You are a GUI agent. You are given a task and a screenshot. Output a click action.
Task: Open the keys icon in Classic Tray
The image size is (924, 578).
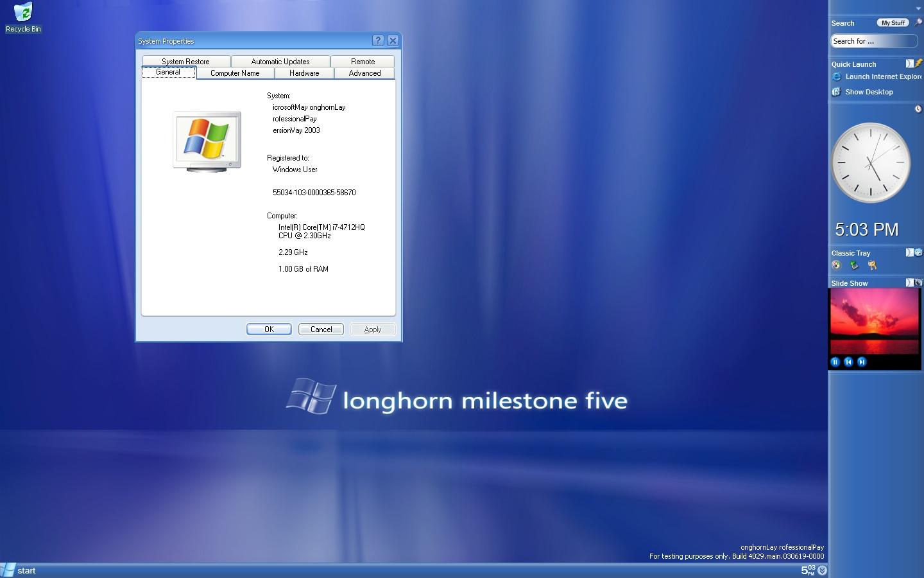pos(872,265)
